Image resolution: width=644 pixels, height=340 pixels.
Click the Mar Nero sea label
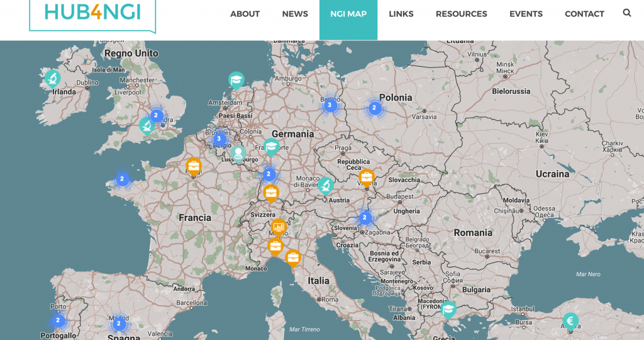coord(588,275)
